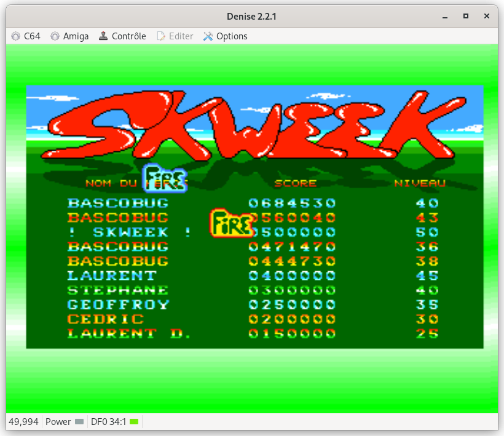Click level 40 on the STEPHANE row
The image size is (504, 436).
(427, 290)
